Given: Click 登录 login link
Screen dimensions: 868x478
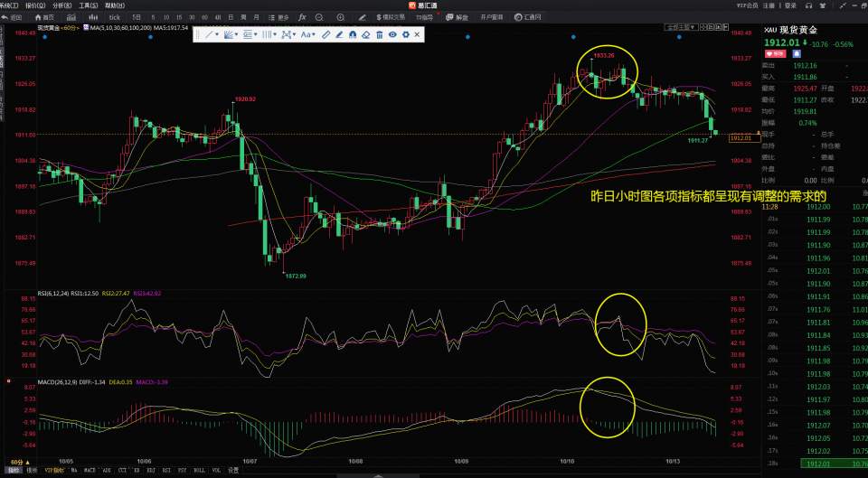Looking at the screenshot, I should point(790,5).
